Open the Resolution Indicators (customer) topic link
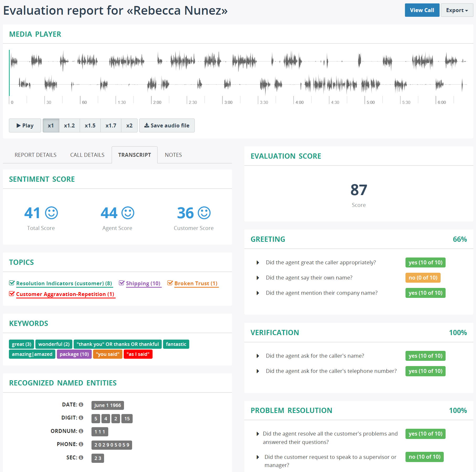The image size is (476, 472). point(64,283)
